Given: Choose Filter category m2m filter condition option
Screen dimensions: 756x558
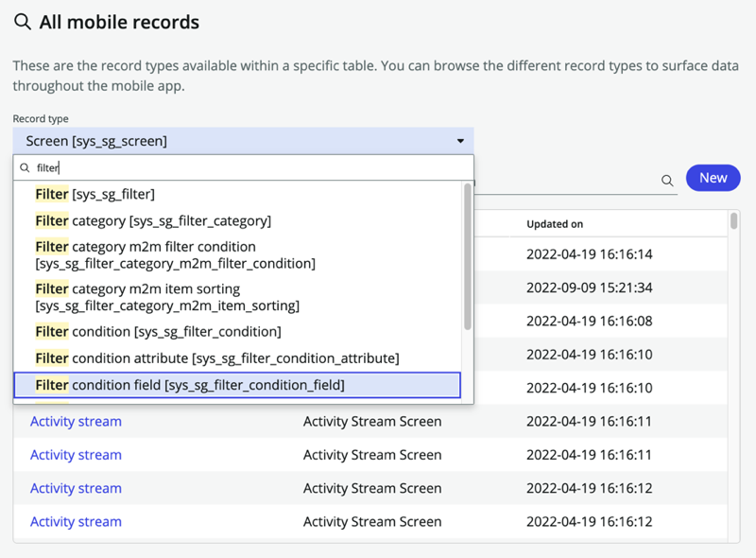Looking at the screenshot, I should pyautogui.click(x=237, y=254).
